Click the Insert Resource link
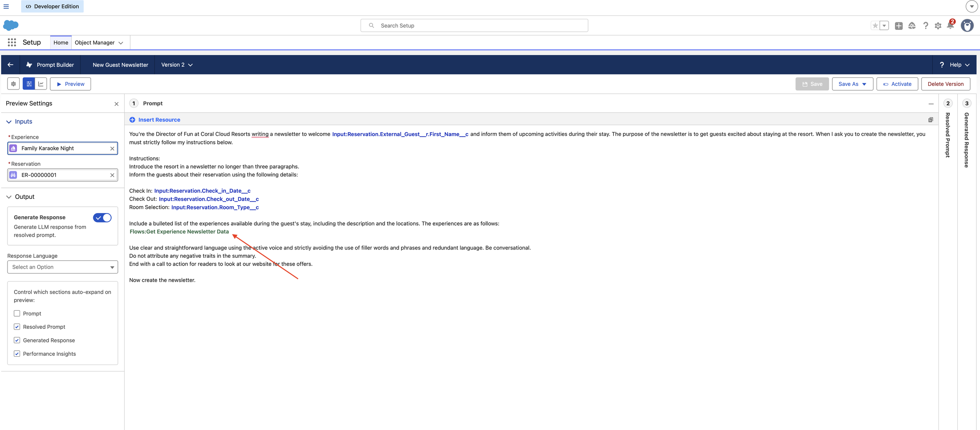980x430 pixels. (x=159, y=120)
